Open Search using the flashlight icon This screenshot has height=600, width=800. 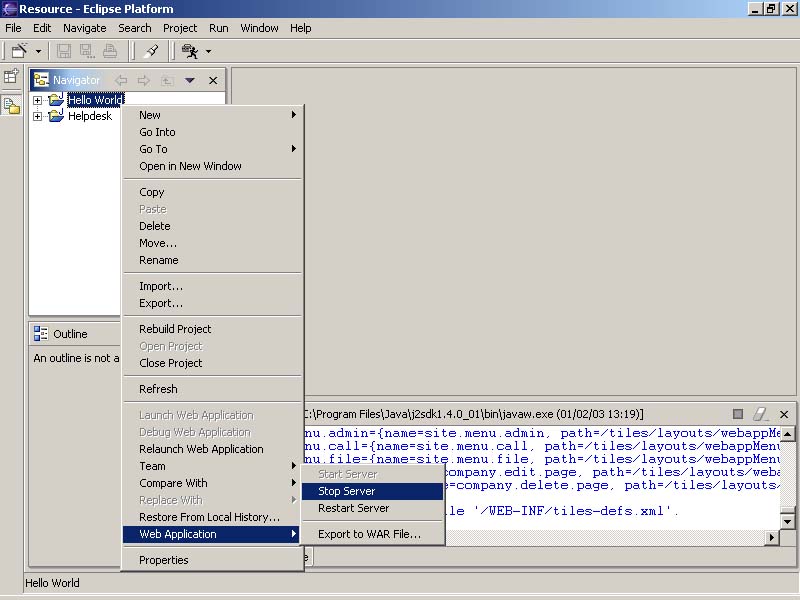point(151,51)
